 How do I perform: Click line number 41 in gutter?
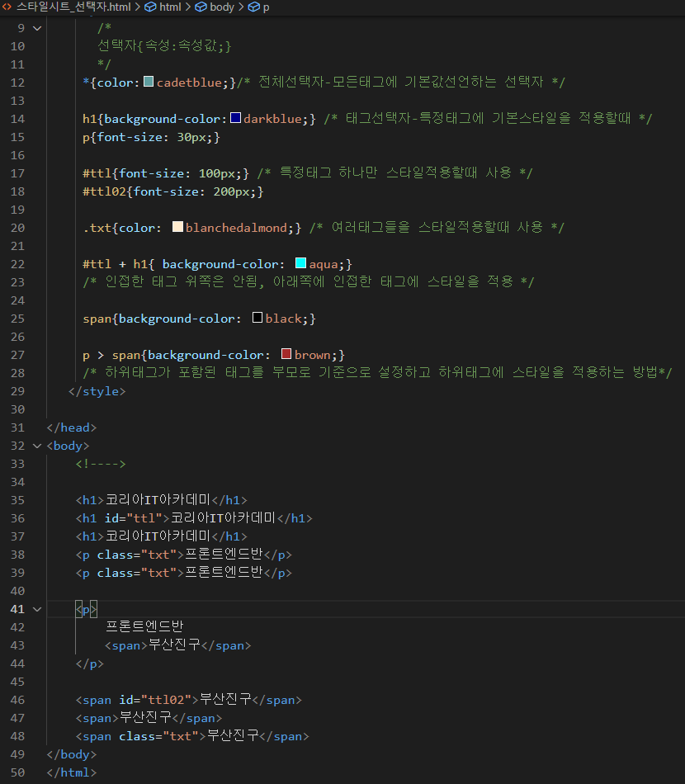[x=17, y=609]
